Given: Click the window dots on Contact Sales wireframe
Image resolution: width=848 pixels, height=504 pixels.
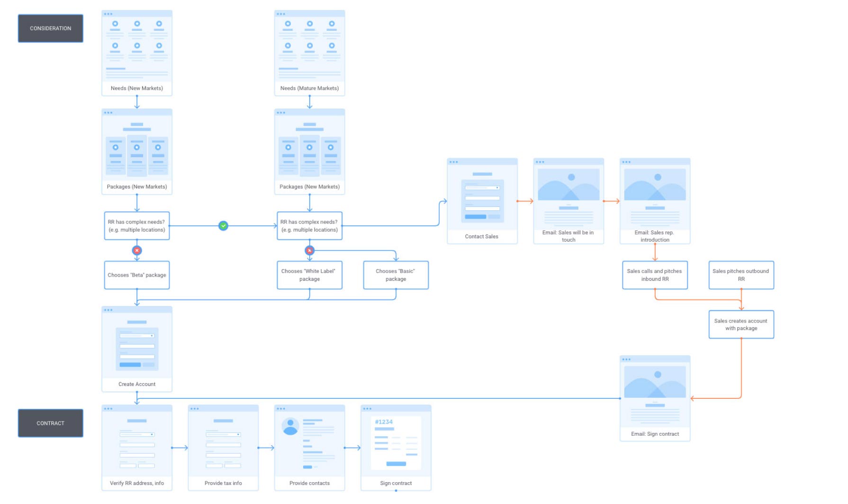Looking at the screenshot, I should pos(454,161).
